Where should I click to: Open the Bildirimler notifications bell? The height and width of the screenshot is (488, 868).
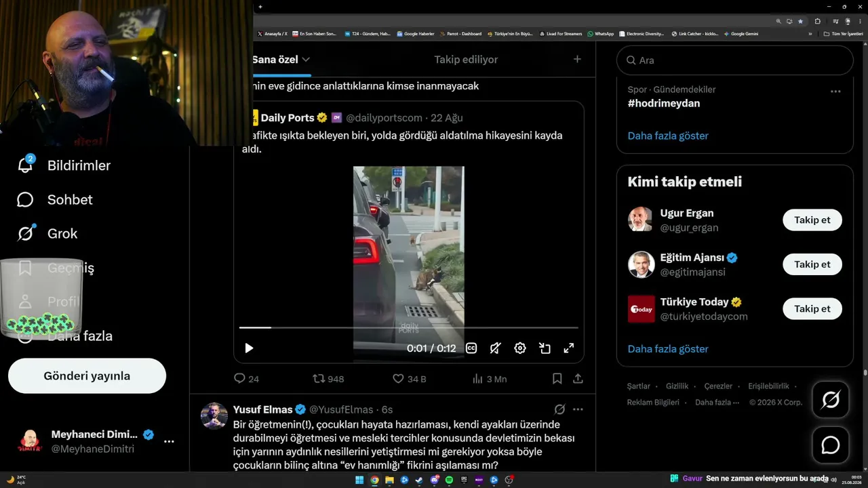click(x=25, y=165)
